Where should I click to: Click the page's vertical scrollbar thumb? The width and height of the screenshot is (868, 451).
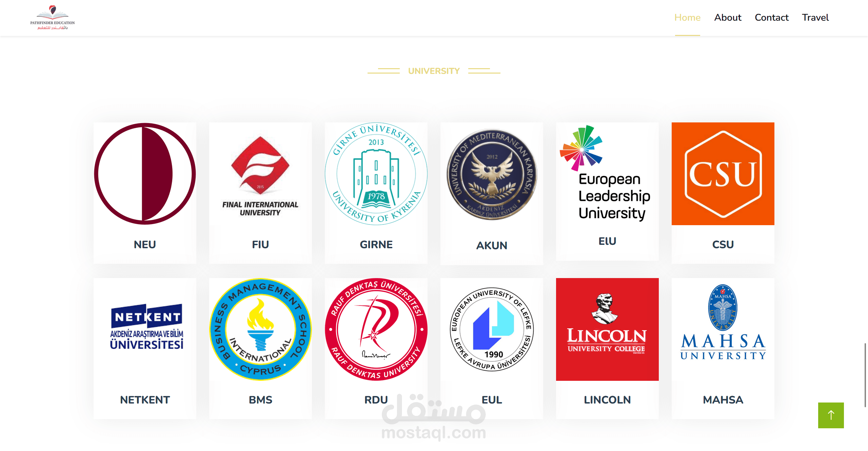(x=865, y=375)
